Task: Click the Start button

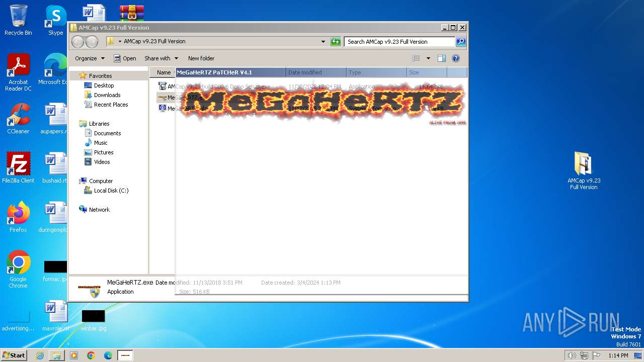Action: tap(14, 355)
